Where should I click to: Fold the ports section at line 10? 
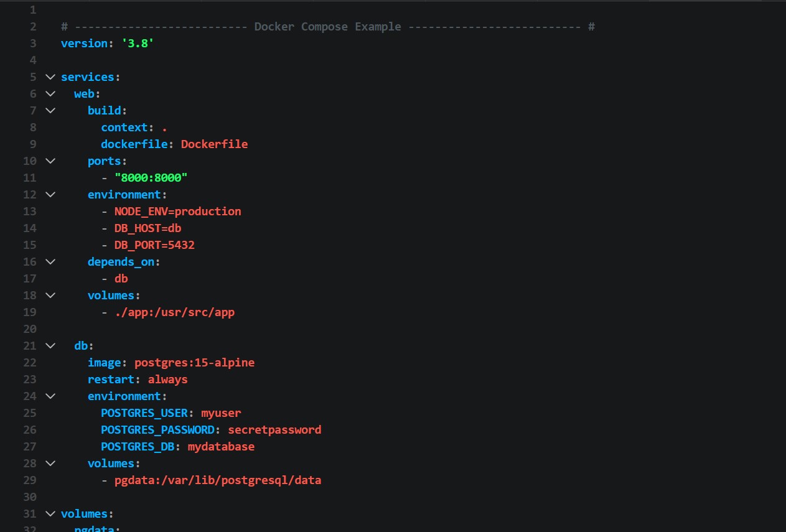click(x=50, y=161)
